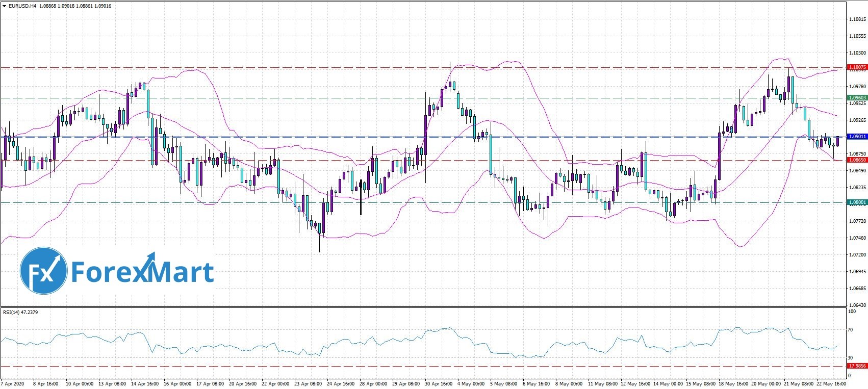Click the triangle arrow beside EURUSD,H4
Screen dimensions: 868x389
pyautogui.click(x=4, y=6)
